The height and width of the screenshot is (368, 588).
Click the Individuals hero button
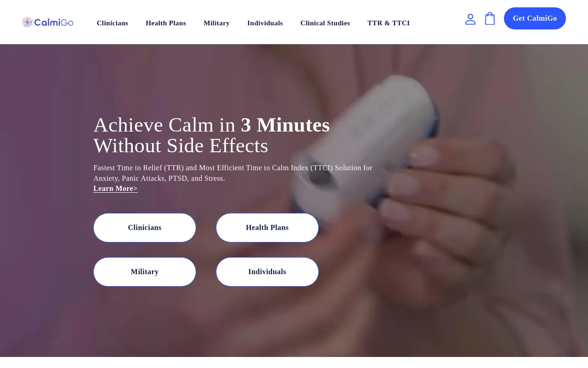click(267, 272)
